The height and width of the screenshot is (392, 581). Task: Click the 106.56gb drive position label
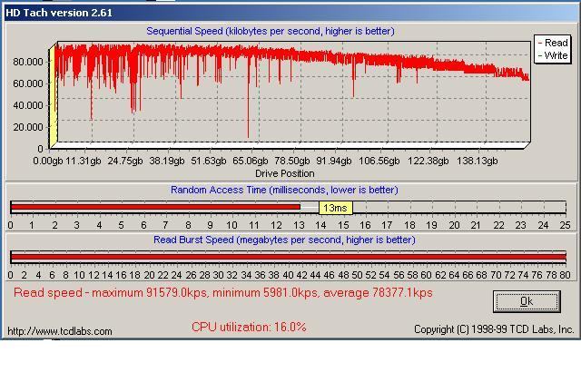tap(379, 162)
